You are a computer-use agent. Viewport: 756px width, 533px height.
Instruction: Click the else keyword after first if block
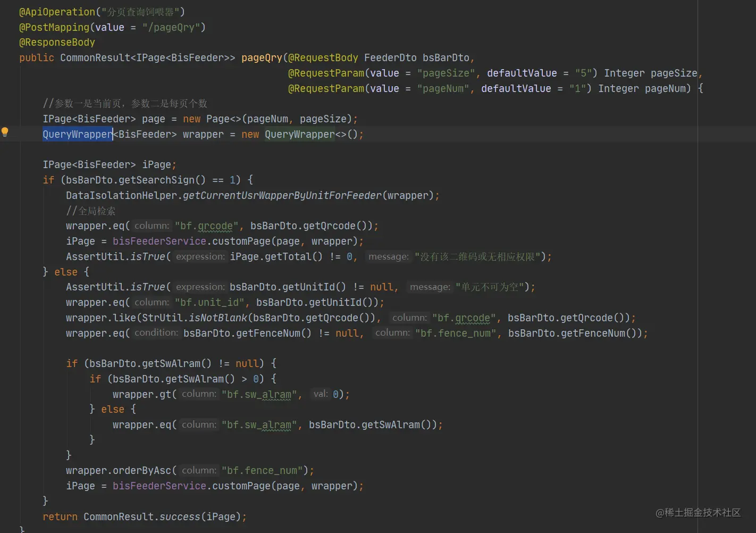click(x=66, y=272)
